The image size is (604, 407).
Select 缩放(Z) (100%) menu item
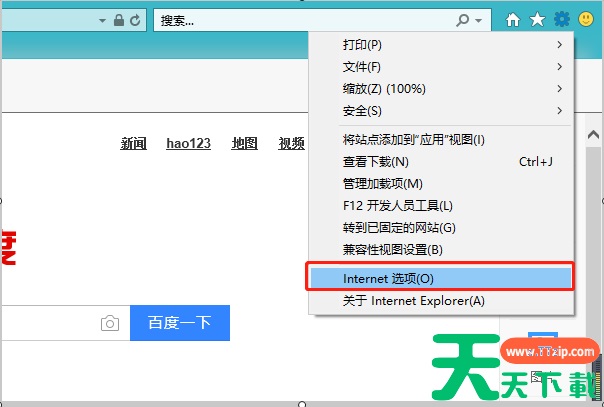tap(441, 89)
